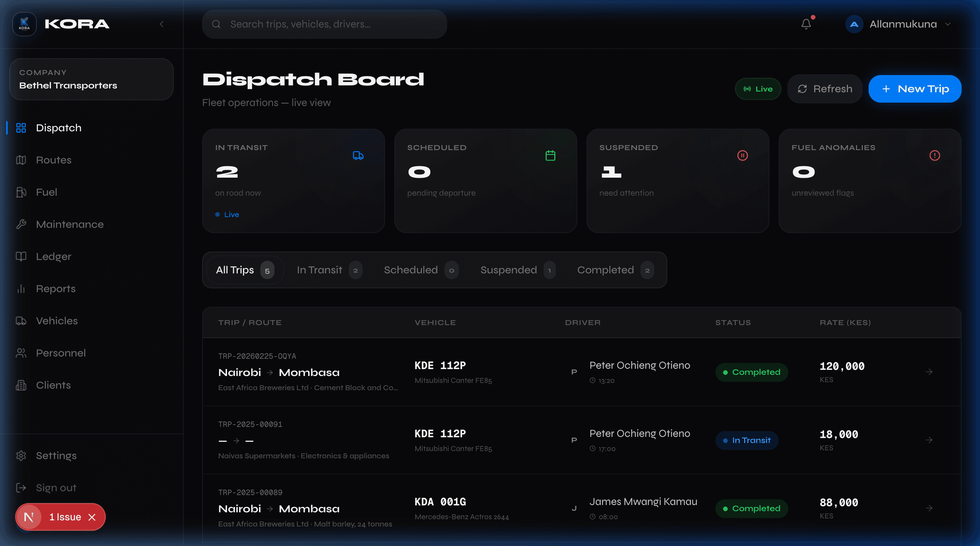Image resolution: width=980 pixels, height=546 pixels.
Task: Click the Sign out icon
Action: click(x=21, y=488)
